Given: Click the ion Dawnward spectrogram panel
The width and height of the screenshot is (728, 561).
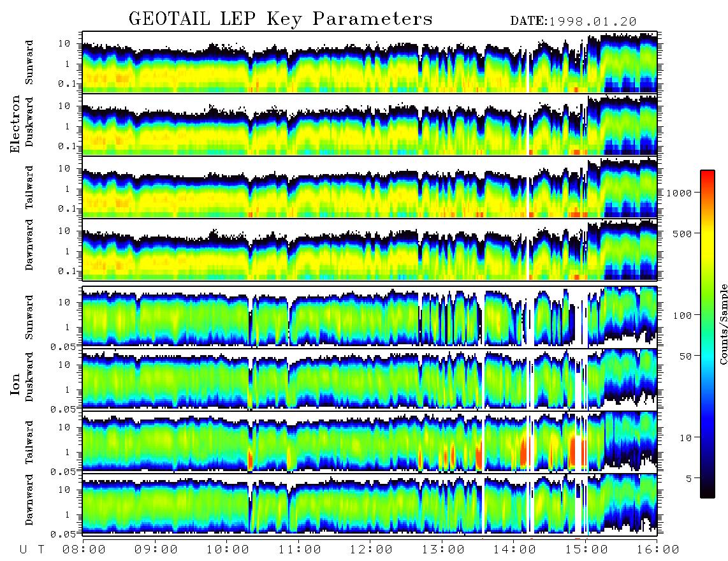Looking at the screenshot, I should pos(370,504).
